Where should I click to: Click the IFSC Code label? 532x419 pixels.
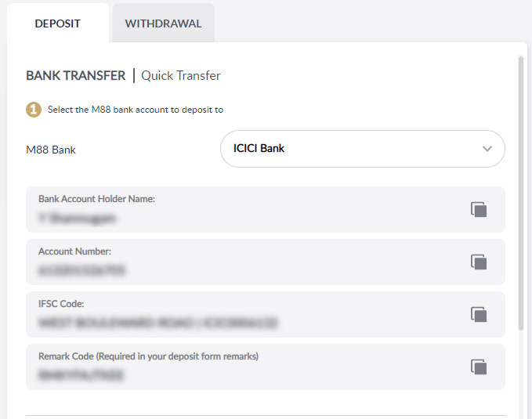click(x=61, y=303)
